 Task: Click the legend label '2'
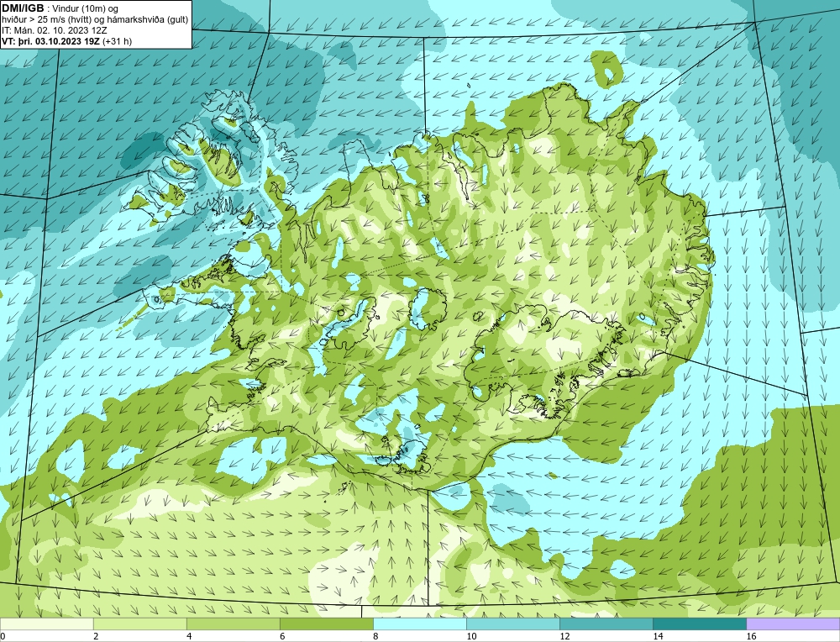pos(96,636)
